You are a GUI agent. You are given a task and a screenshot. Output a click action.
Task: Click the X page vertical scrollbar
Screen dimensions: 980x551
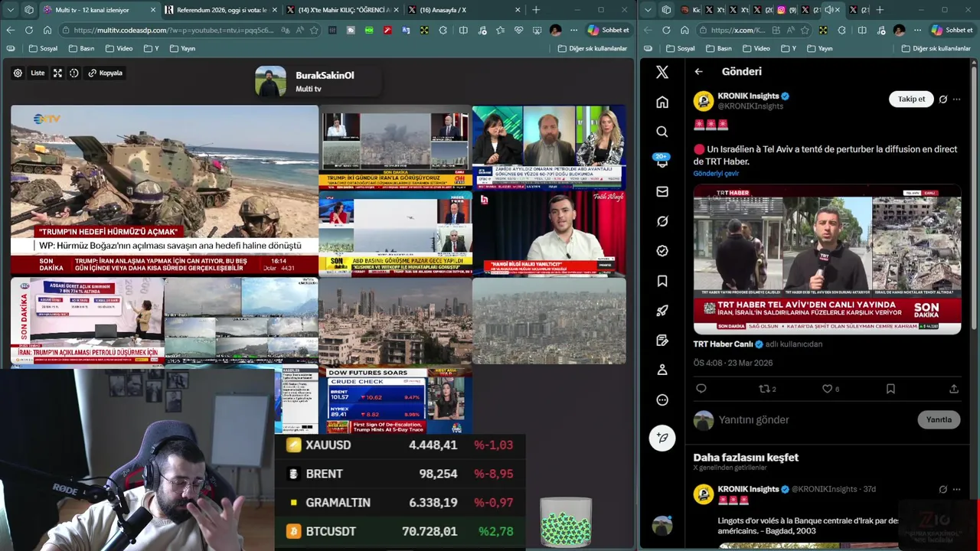click(975, 199)
